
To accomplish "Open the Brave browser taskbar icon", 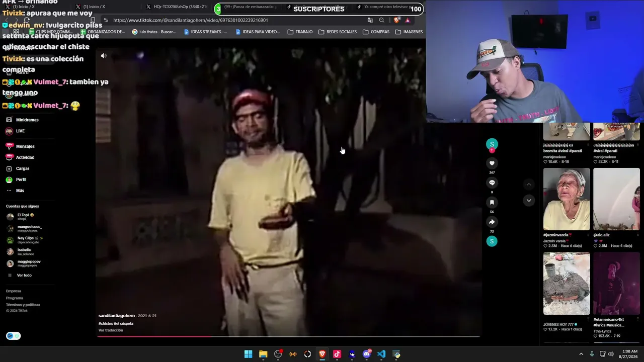I will 322,354.
